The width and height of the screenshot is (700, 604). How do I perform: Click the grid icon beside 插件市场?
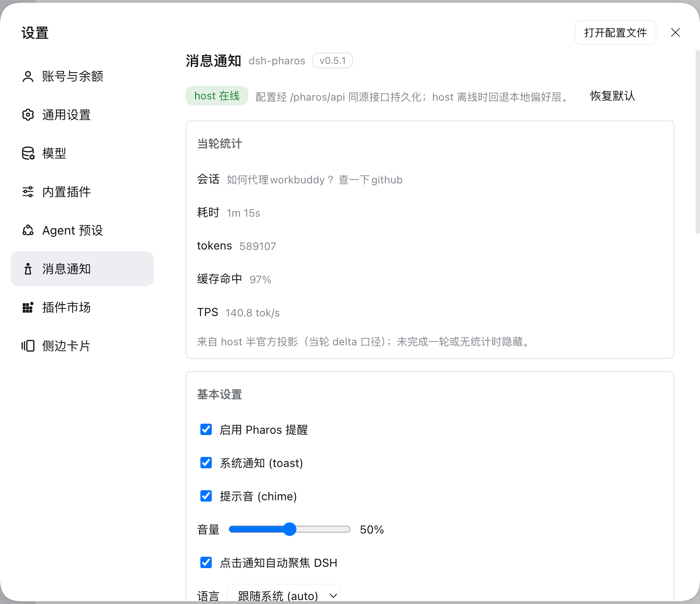pos(28,307)
